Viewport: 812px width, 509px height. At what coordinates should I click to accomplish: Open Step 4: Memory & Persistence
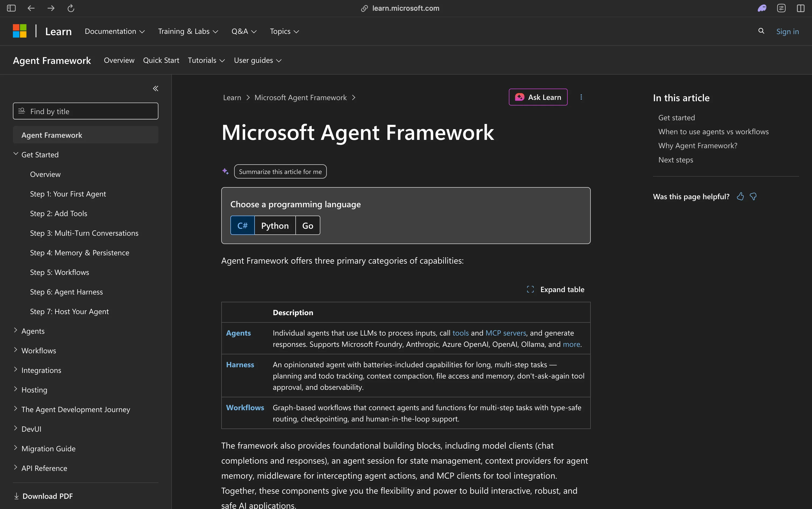pos(80,252)
